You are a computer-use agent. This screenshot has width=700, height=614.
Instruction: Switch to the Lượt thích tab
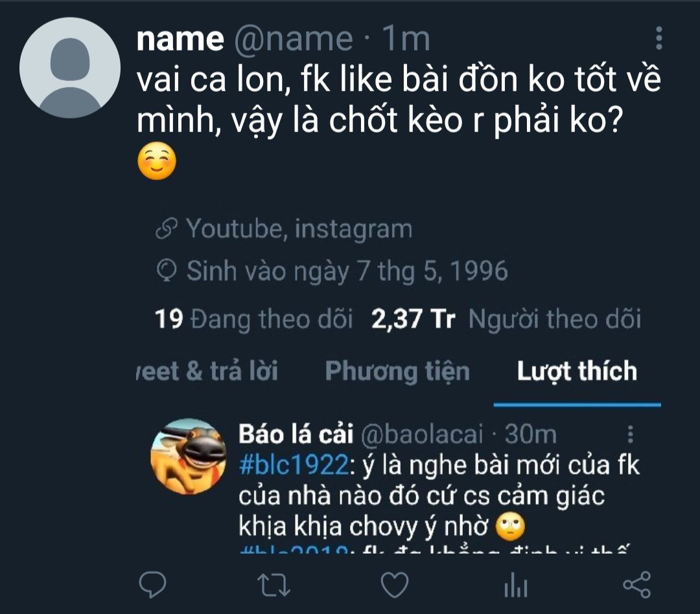click(577, 372)
